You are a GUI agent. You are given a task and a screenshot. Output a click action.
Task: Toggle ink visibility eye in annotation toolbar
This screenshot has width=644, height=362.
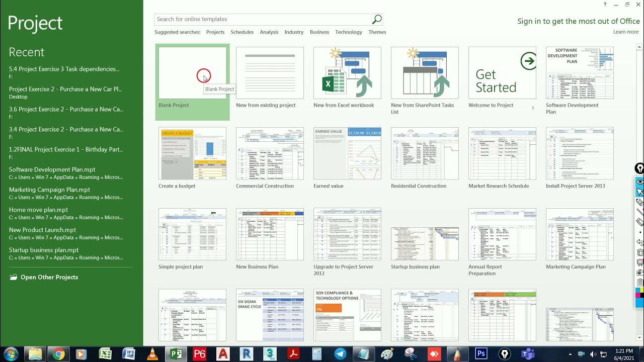point(640,182)
